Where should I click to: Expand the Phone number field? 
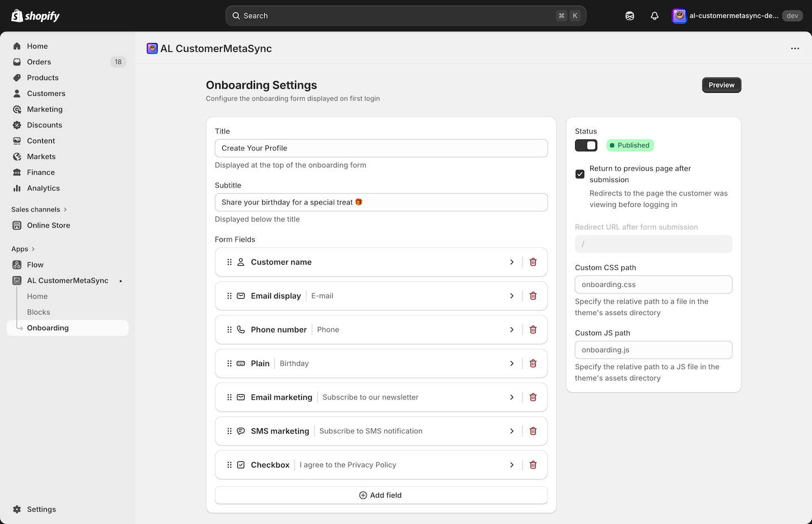coord(511,330)
